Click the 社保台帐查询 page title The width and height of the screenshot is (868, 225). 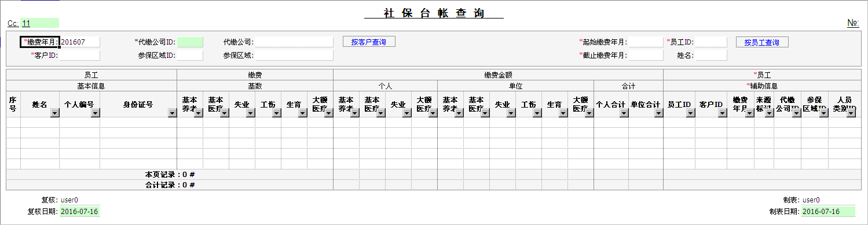[x=434, y=13]
